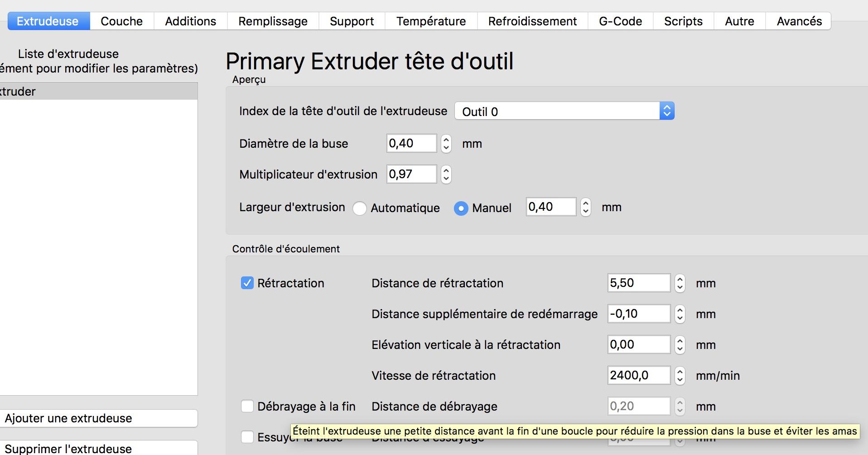Adjust the Elévation verticale à la rétractation stepper

(680, 345)
